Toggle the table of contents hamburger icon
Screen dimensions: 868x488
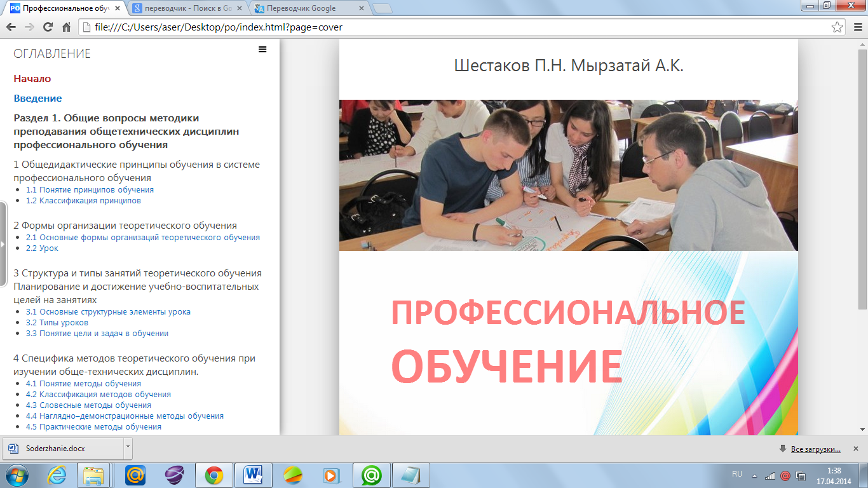pyautogui.click(x=262, y=49)
